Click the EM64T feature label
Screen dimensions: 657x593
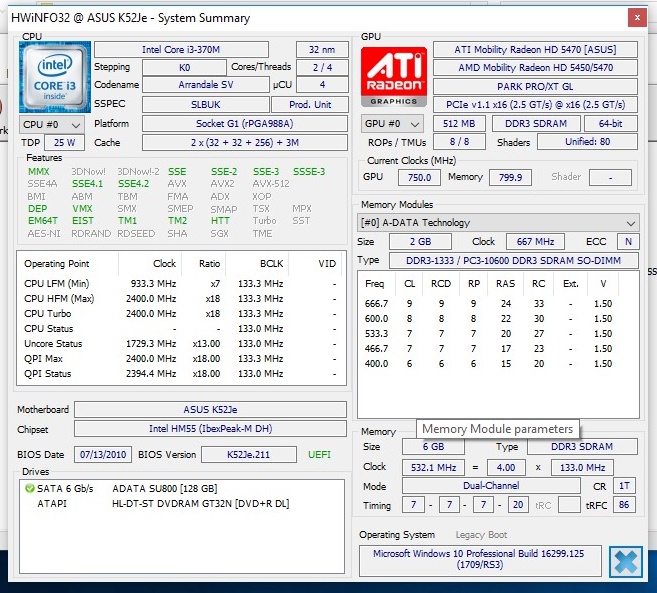[x=42, y=220]
